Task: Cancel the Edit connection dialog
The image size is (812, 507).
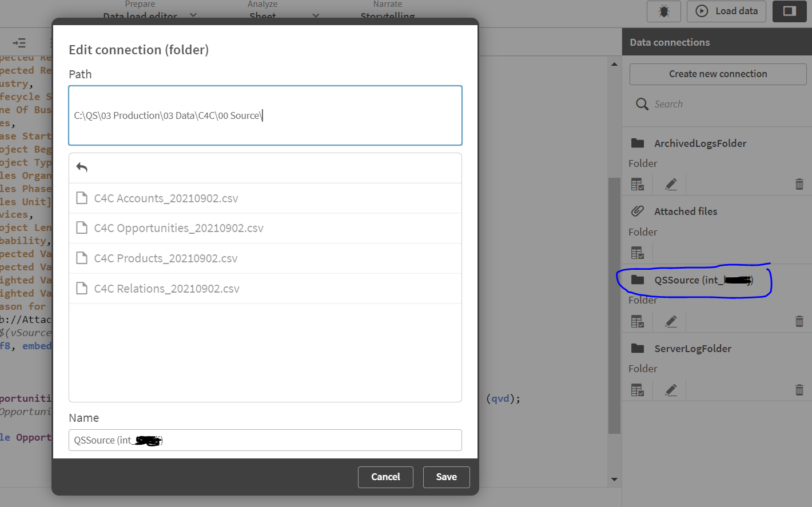Action: coord(385,477)
